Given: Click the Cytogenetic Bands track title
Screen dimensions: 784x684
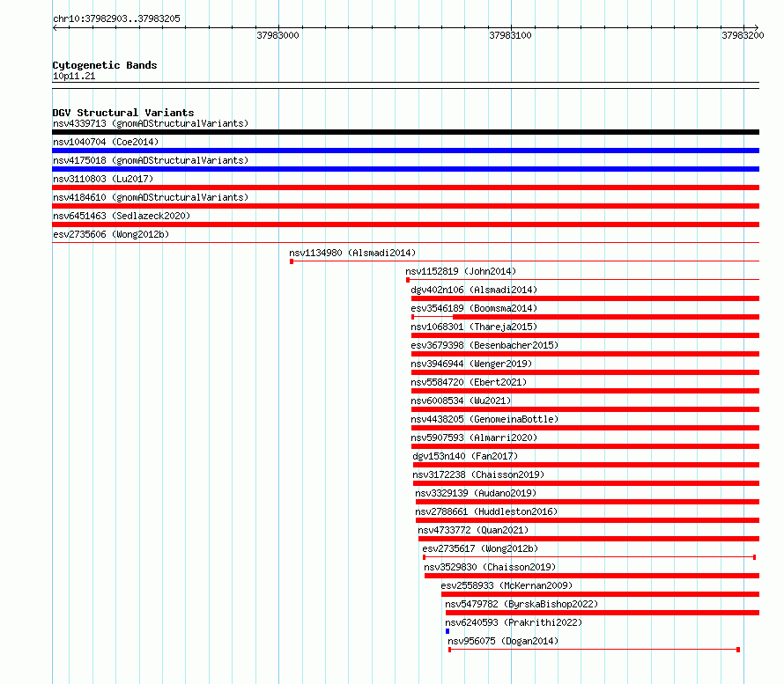Looking at the screenshot, I should [105, 65].
